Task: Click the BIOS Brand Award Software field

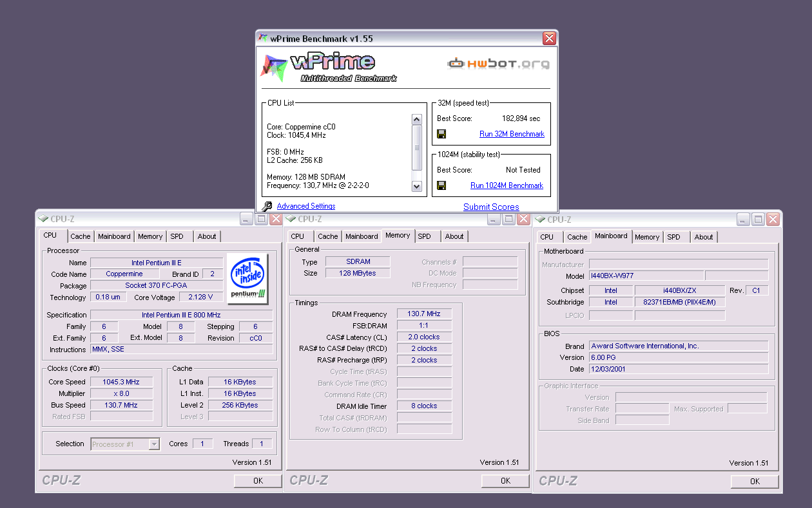Action: [x=679, y=346]
